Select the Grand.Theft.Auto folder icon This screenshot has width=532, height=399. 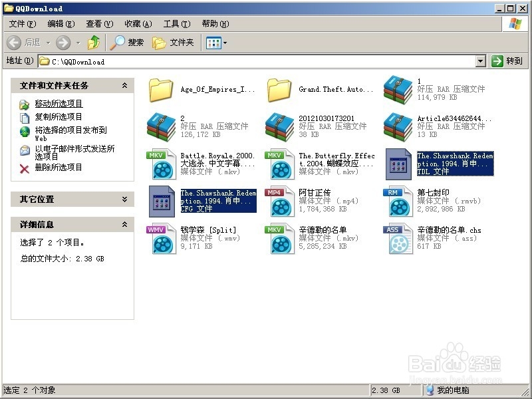279,90
